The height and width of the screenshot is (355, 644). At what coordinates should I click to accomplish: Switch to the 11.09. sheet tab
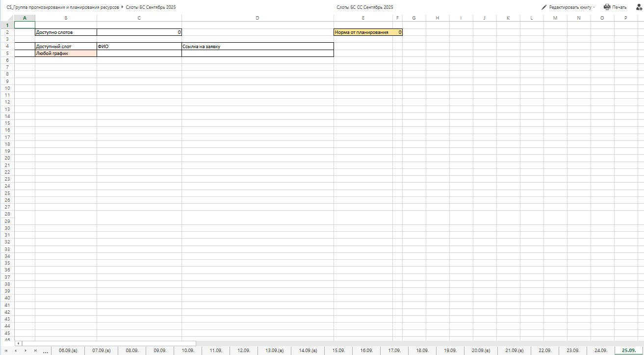point(215,351)
